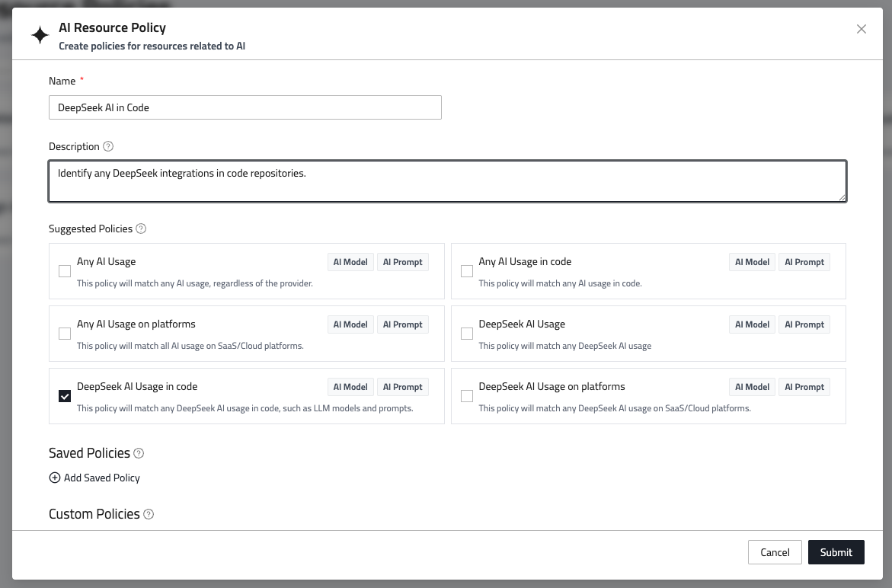Click the AI sparkle star icon
Screen dimensions: 892x588
coord(40,35)
